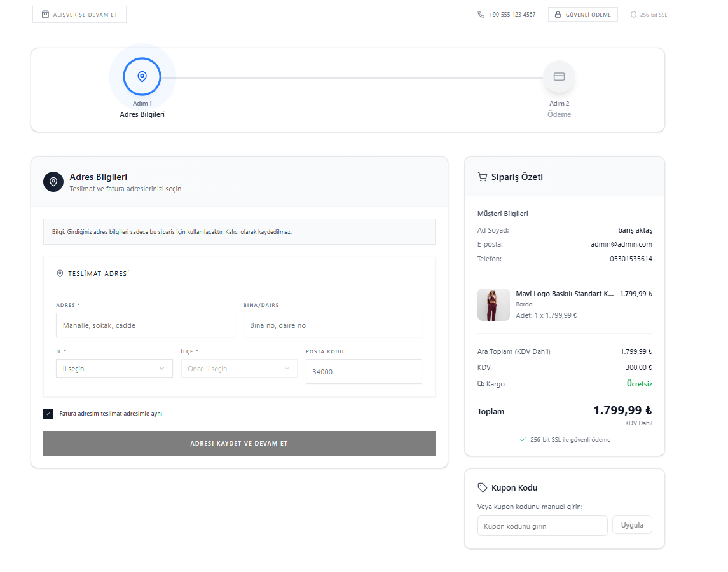
Task: Click the 'Alışverişe Devam Et' button
Action: click(79, 14)
